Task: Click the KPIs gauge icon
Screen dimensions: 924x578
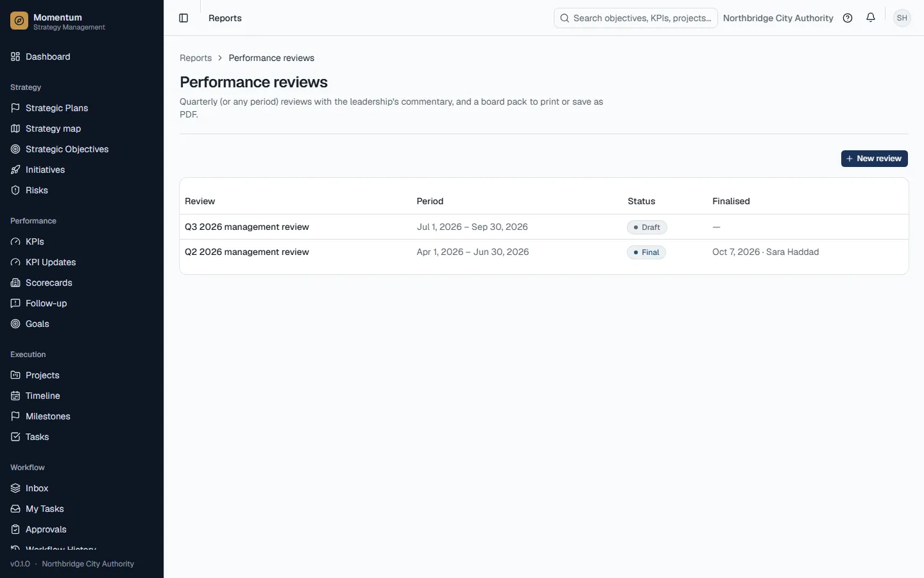Action: (15, 241)
